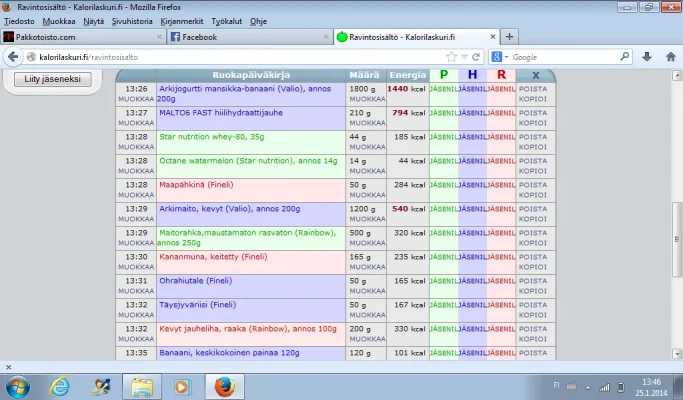Launch Internet Explorer from the taskbar
This screenshot has width=683, height=400.
pyautogui.click(x=60, y=385)
